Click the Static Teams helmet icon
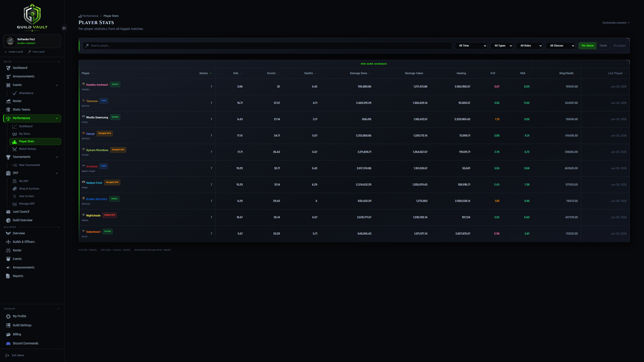This screenshot has width=644, height=362. click(8, 110)
